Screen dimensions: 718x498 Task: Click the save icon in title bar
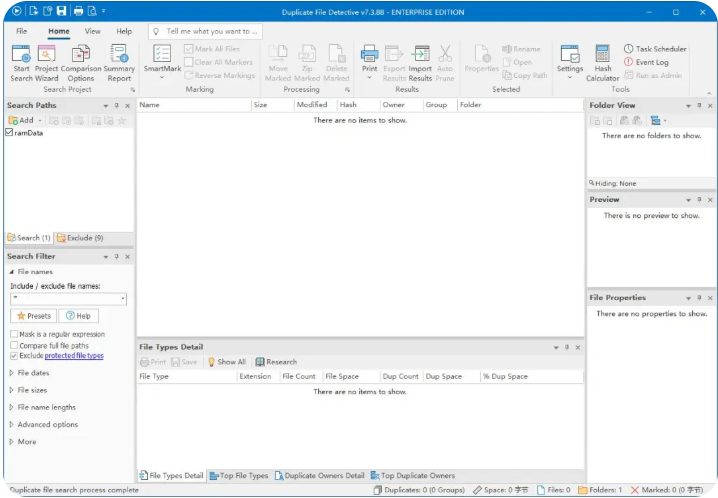[x=61, y=11]
